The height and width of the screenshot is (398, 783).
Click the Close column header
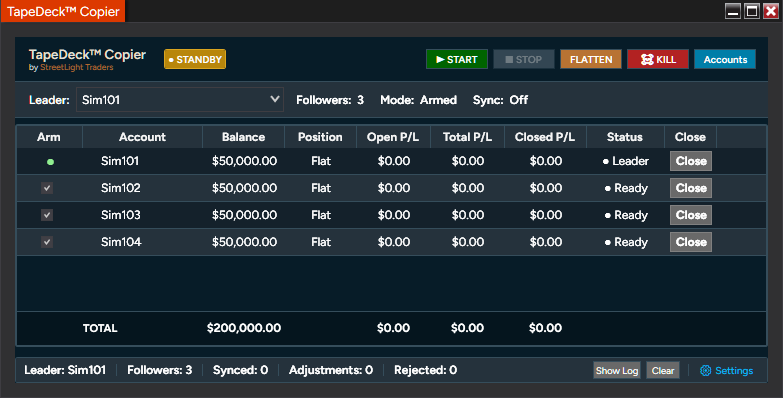[x=690, y=137]
